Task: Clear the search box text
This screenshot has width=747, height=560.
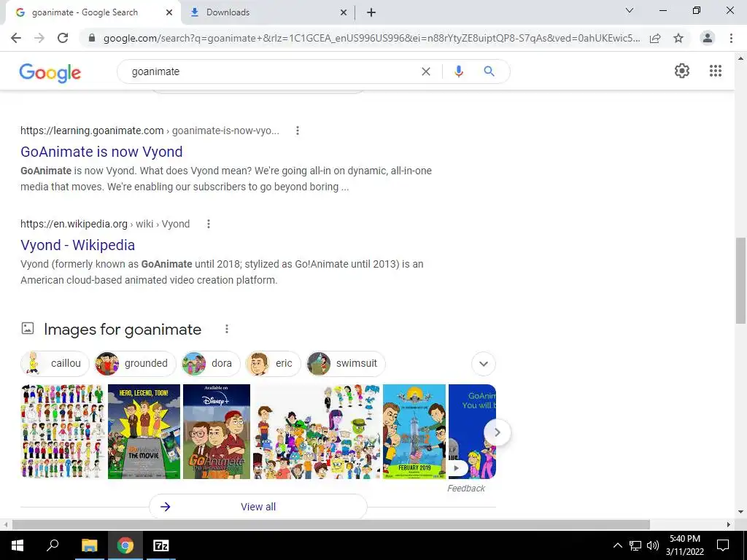Action: pos(426,71)
